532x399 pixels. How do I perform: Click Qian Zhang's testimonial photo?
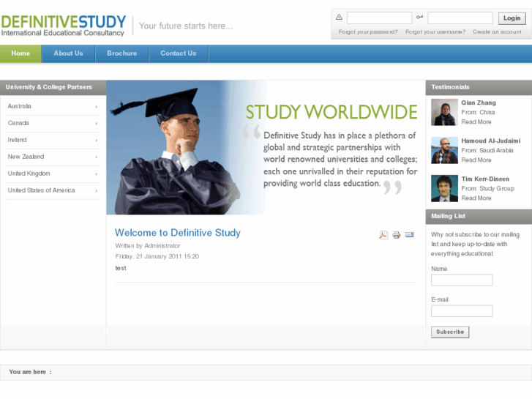click(444, 113)
